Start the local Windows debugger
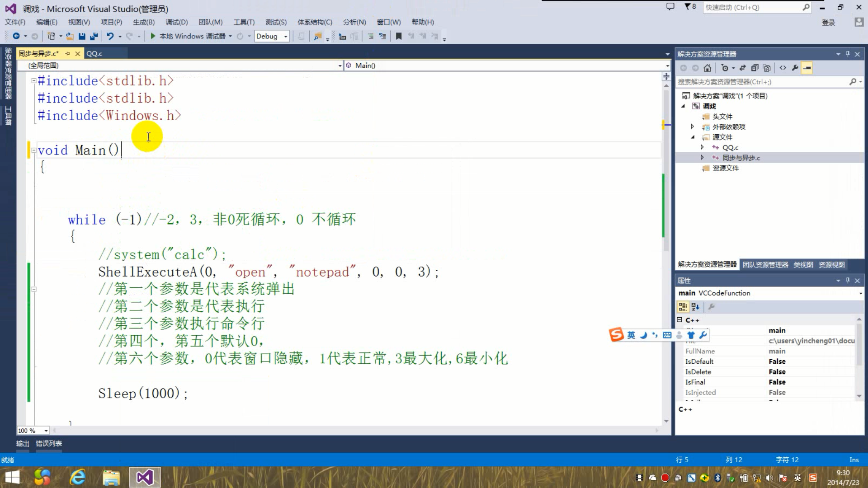Viewport: 868px width, 488px height. [x=153, y=36]
